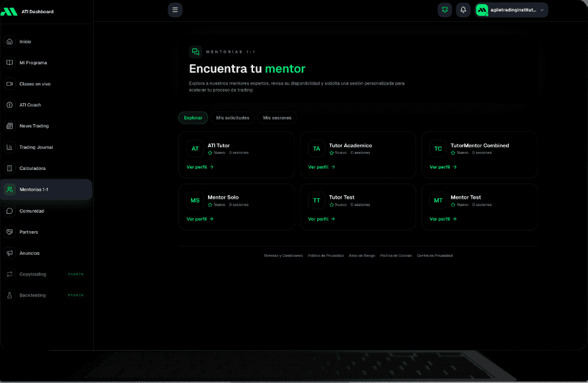Click Ver perfil for Tutor Academico
Screen dimensions: 588x383
point(321,167)
